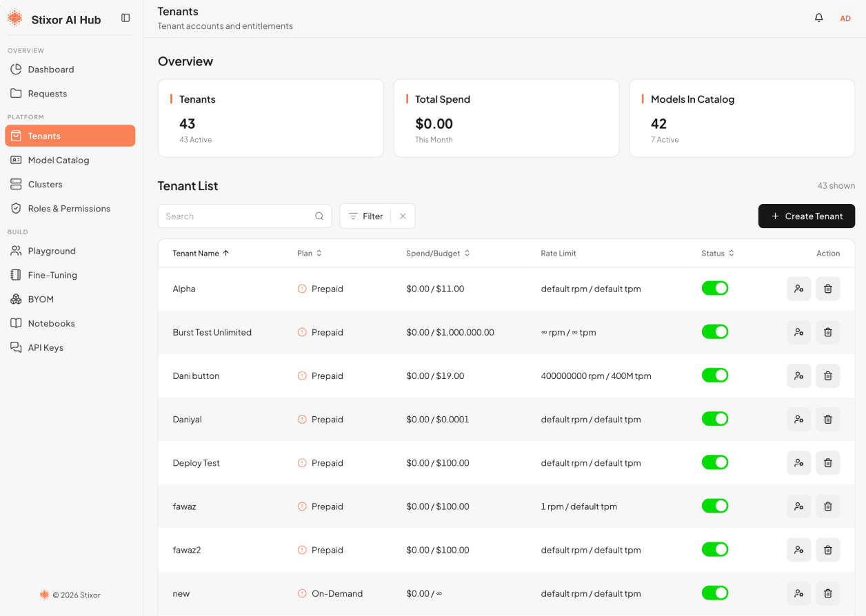Disable the fawaz tenant status switch
Viewport: 866px width, 616px height.
coord(715,506)
